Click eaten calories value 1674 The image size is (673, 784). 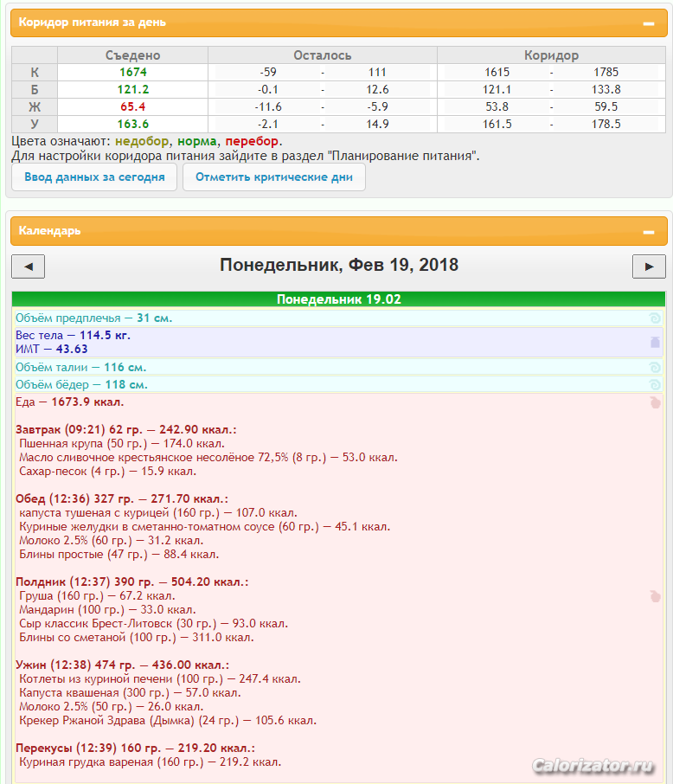pyautogui.click(x=133, y=72)
